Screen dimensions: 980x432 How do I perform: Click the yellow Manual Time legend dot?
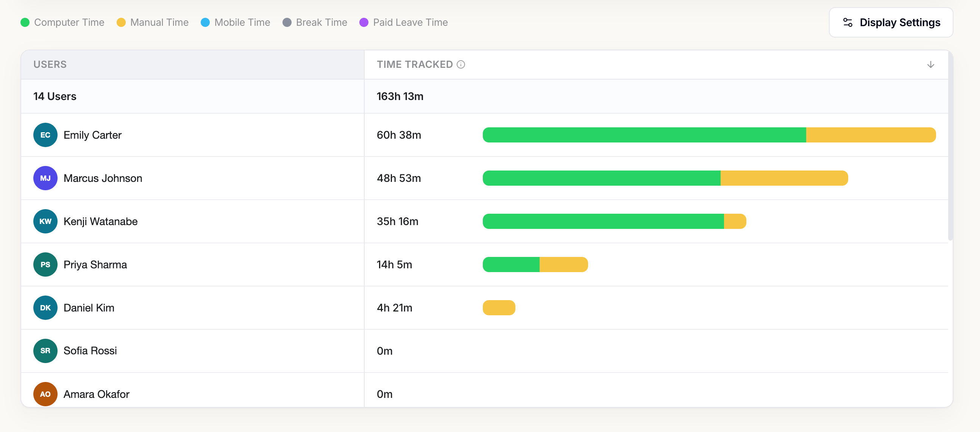(x=121, y=22)
